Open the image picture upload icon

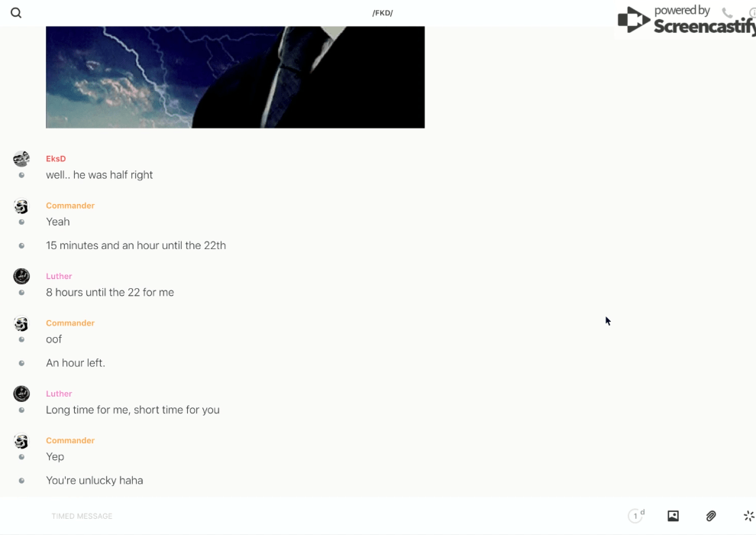tap(673, 516)
